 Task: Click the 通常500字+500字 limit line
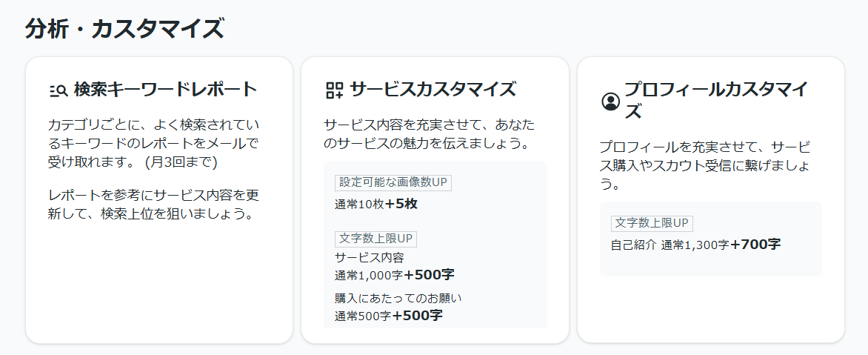coord(389,316)
